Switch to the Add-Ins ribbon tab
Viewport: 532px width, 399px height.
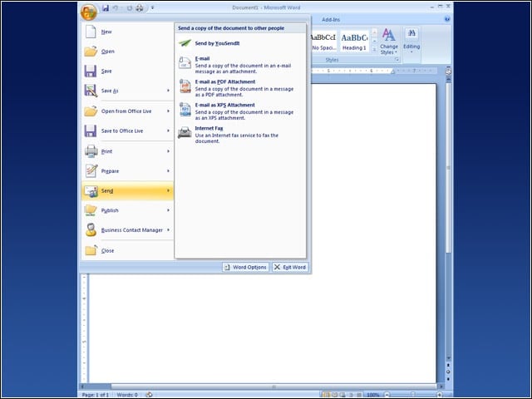[331, 20]
